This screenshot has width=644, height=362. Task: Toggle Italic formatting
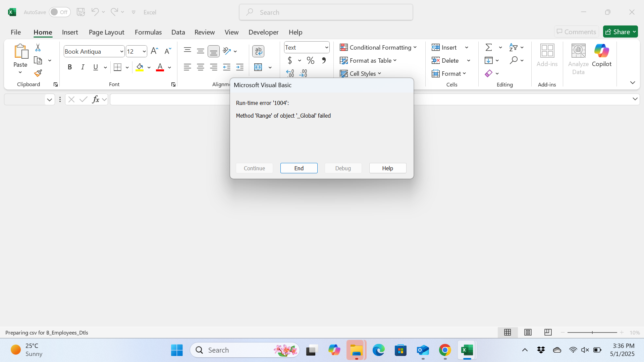click(83, 67)
